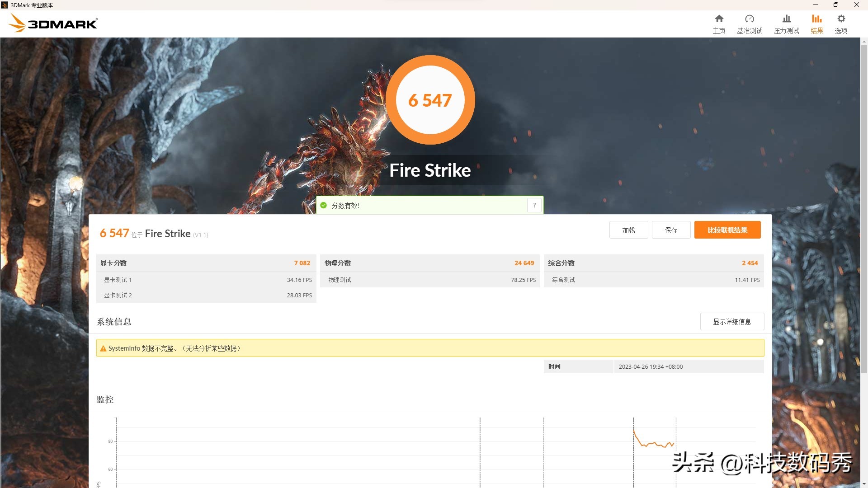Click the 3DMark logo
This screenshot has height=488, width=868.
point(53,23)
